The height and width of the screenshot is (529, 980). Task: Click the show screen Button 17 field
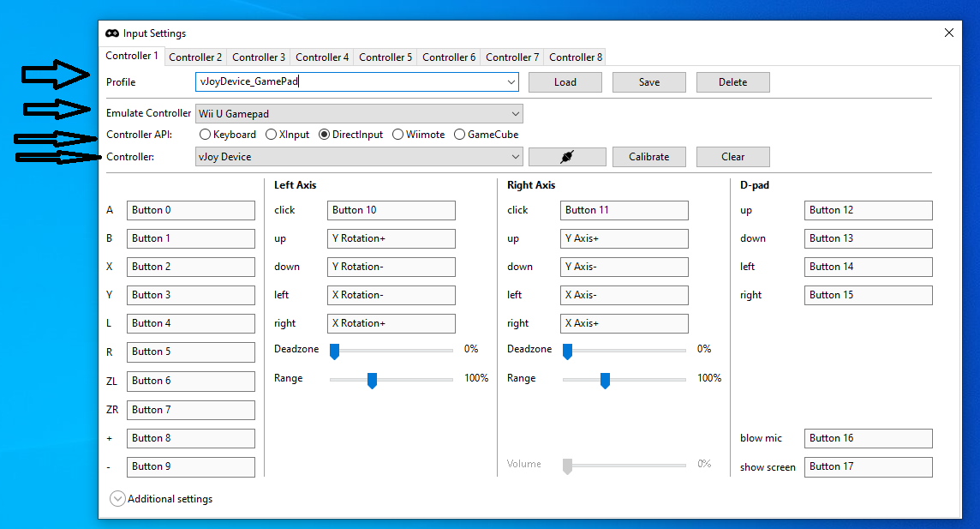tap(868, 466)
